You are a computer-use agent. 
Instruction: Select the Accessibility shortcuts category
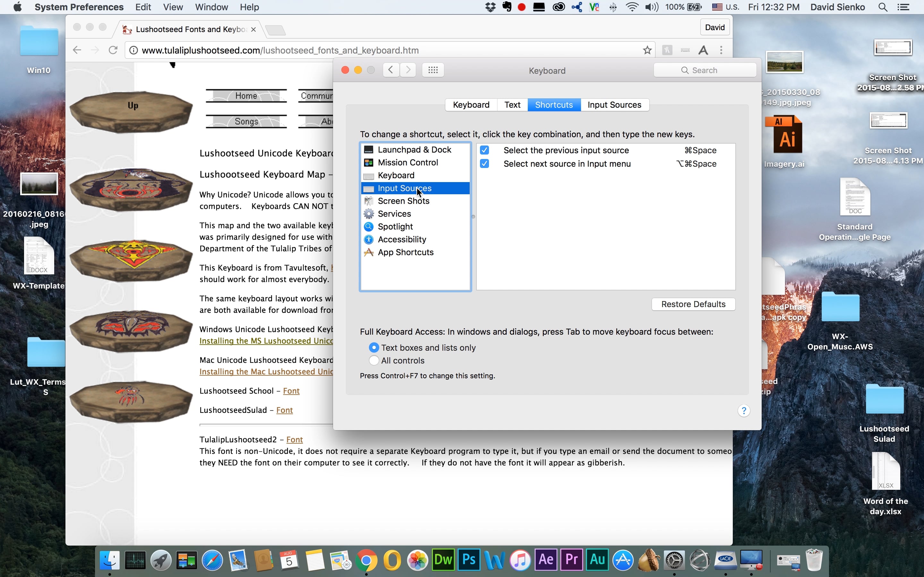tap(402, 239)
